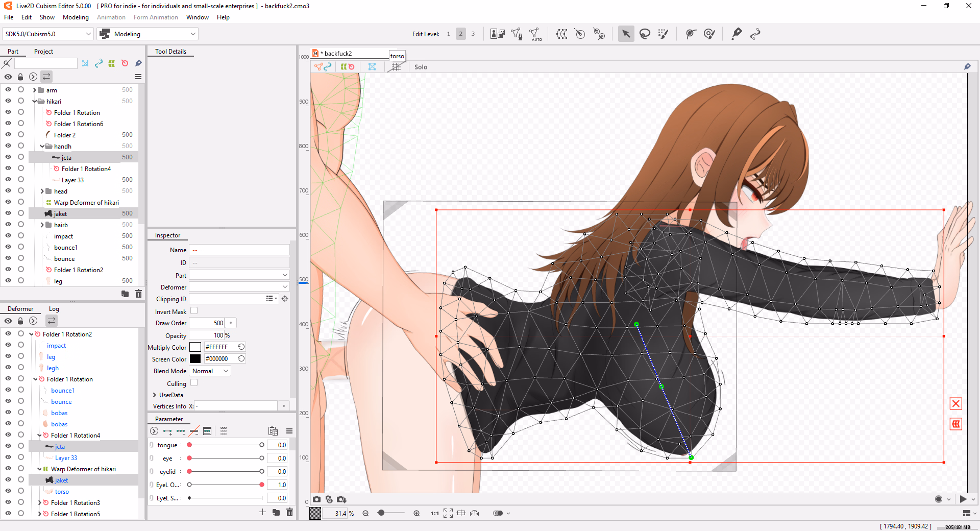Enable the Invert Mask checkbox
This screenshot has height=531, width=980.
tap(194, 311)
